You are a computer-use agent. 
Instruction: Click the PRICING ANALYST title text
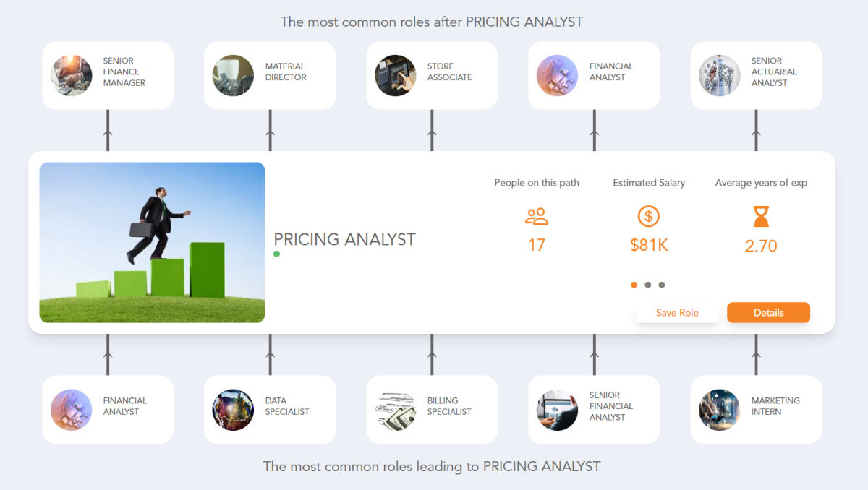tap(344, 239)
